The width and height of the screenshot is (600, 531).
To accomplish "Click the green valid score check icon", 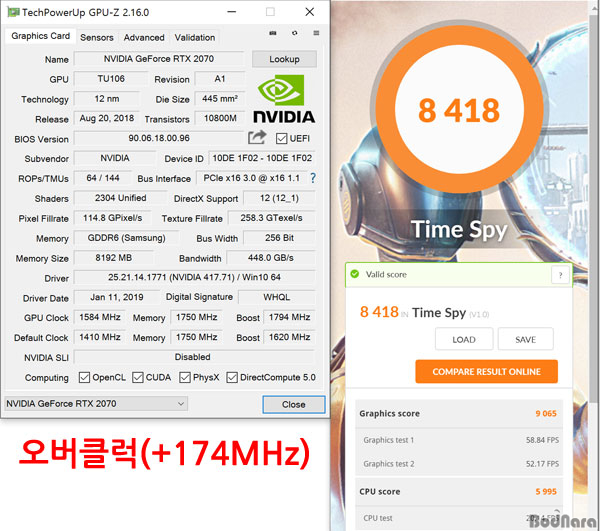I will 354,274.
